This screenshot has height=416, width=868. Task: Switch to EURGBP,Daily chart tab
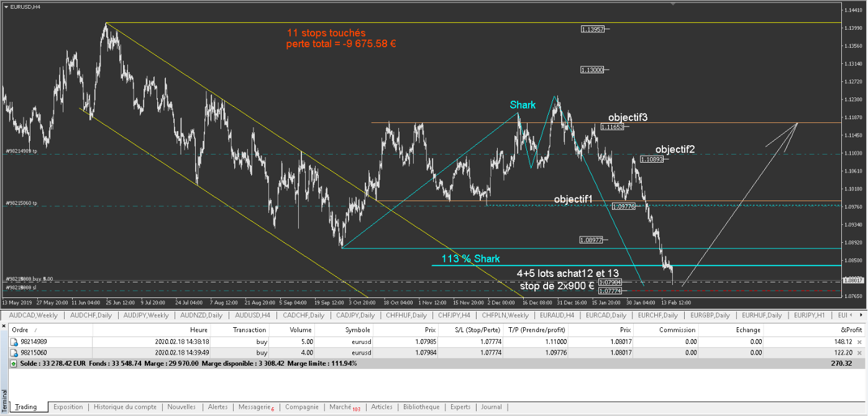tap(710, 315)
